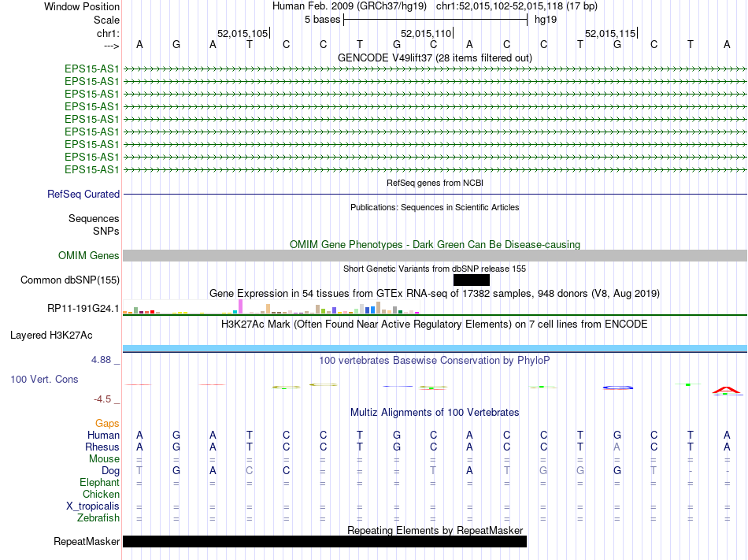748x560 pixels.
Task: Click the SNPs track label
Action: pos(106,231)
